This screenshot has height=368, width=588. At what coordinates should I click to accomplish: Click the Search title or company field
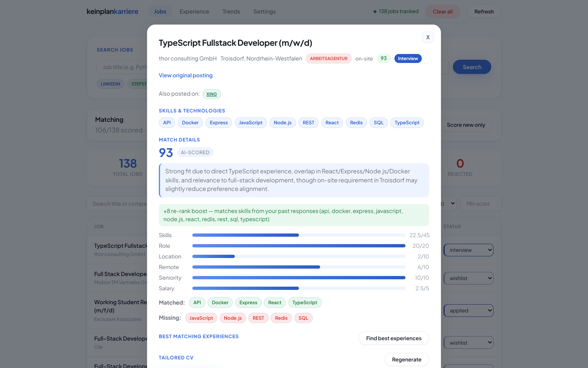click(117, 204)
